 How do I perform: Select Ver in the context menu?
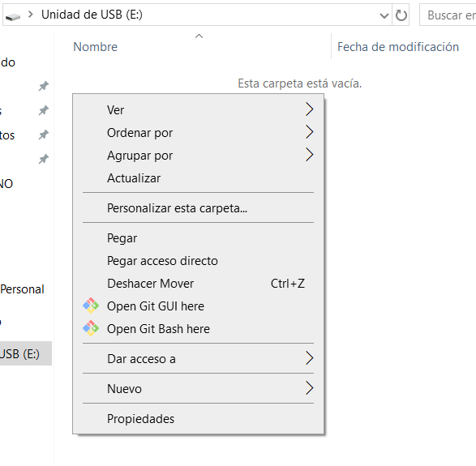pyautogui.click(x=198, y=110)
